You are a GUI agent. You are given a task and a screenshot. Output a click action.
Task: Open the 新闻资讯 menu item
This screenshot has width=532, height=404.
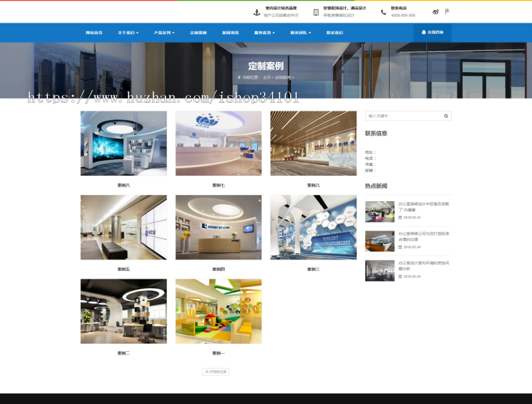pos(231,33)
